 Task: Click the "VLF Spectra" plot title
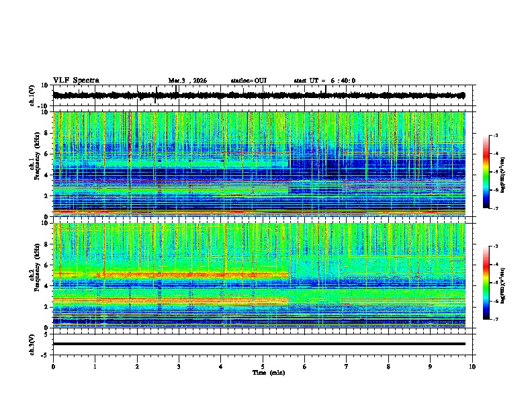coord(76,81)
